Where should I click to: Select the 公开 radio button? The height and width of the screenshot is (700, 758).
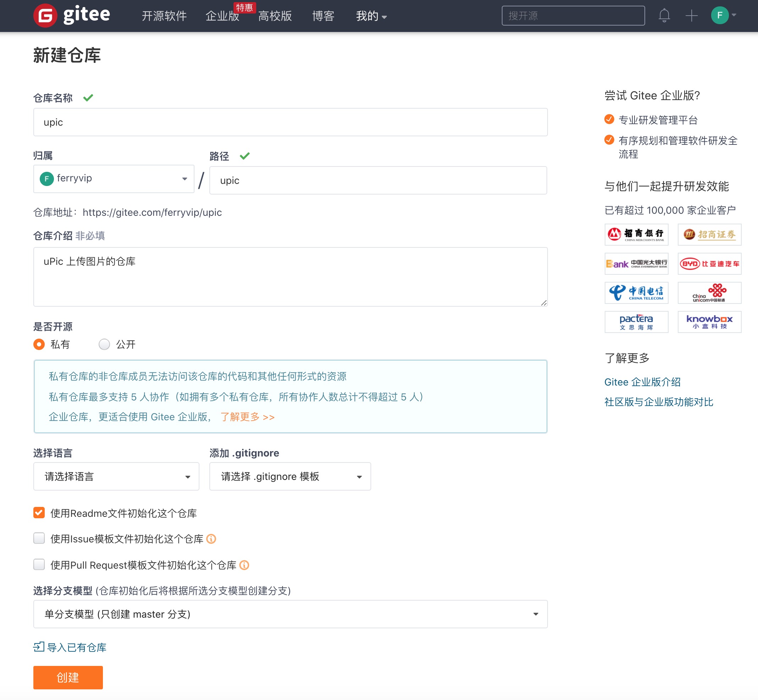pyautogui.click(x=104, y=344)
